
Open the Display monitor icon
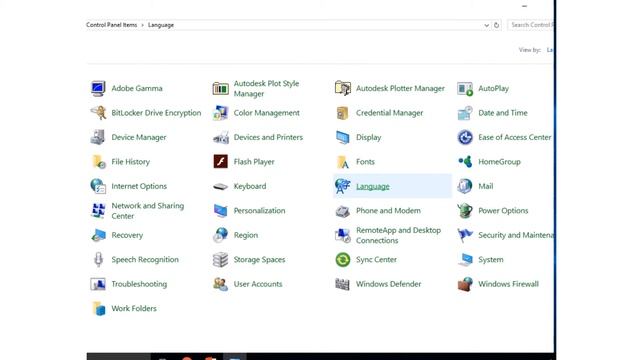342,137
